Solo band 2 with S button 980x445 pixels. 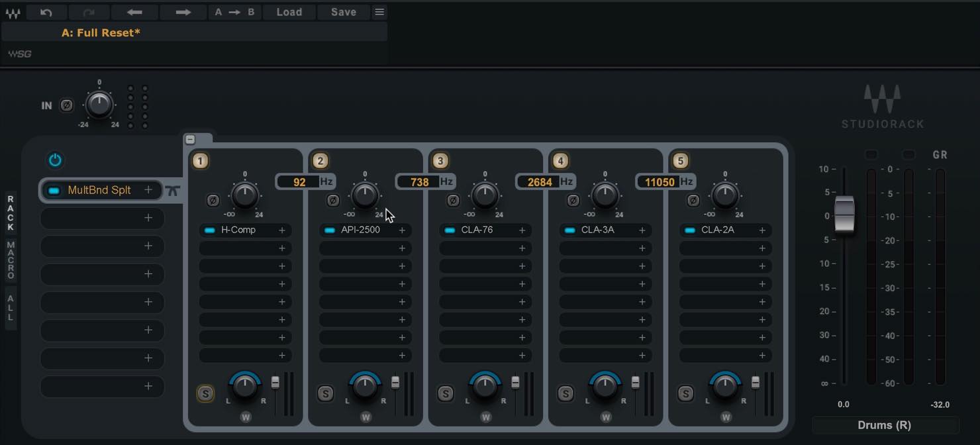[325, 394]
